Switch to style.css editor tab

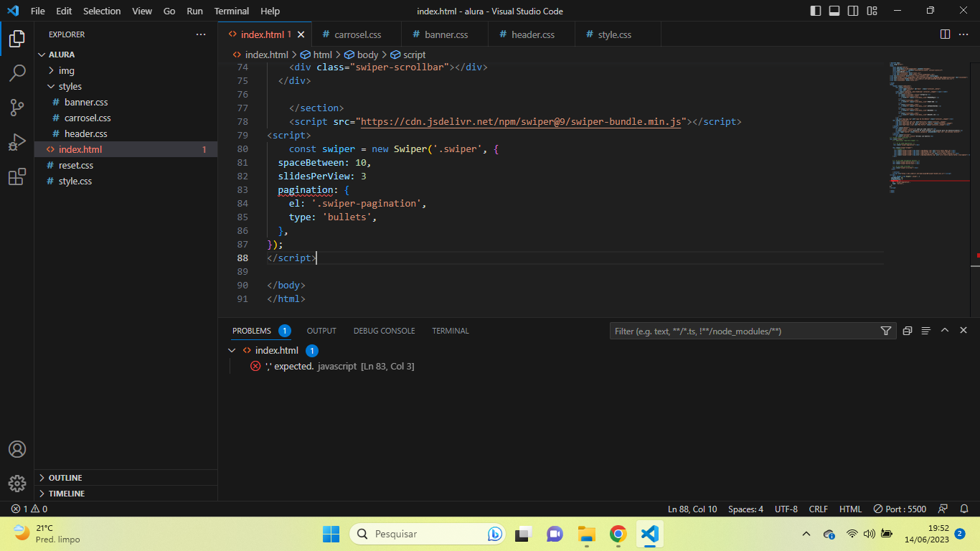(618, 34)
